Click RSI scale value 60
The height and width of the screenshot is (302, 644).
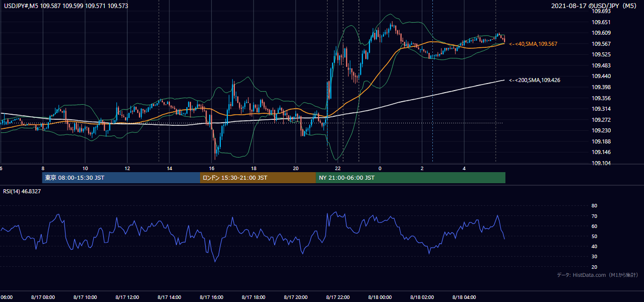[594, 226]
